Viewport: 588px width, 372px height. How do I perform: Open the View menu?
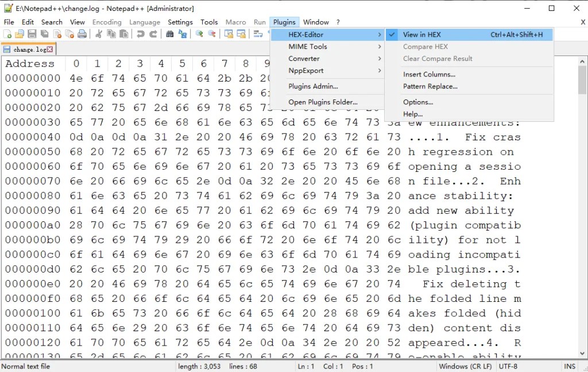pyautogui.click(x=78, y=22)
